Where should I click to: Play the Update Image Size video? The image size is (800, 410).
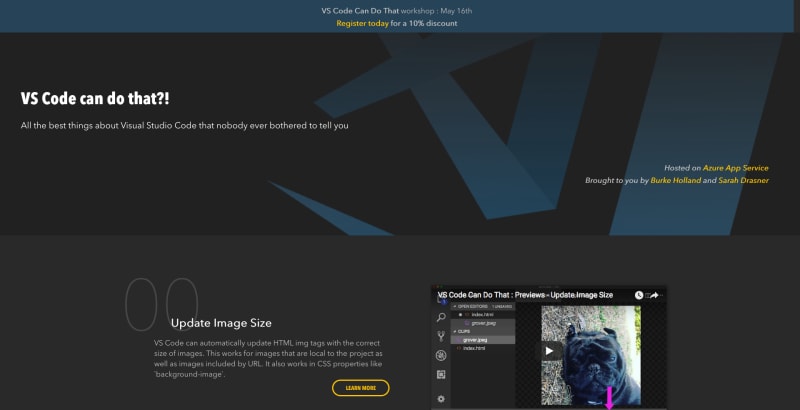(549, 351)
